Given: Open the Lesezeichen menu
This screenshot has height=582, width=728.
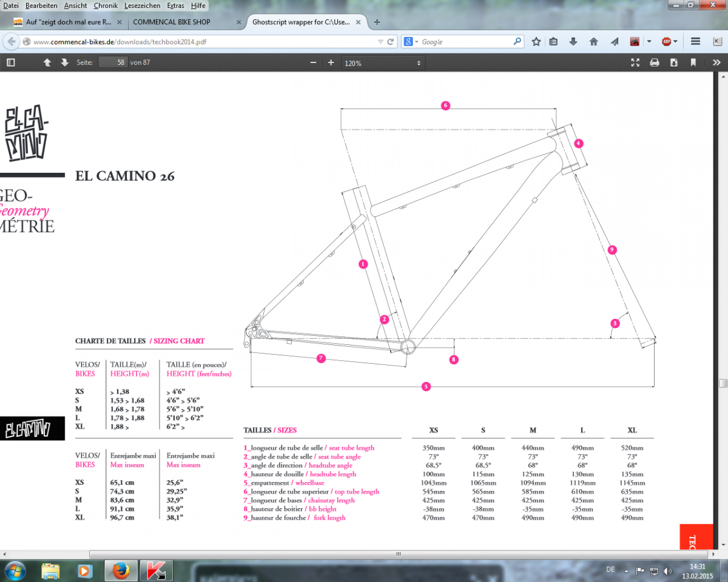Looking at the screenshot, I should click(x=142, y=5).
